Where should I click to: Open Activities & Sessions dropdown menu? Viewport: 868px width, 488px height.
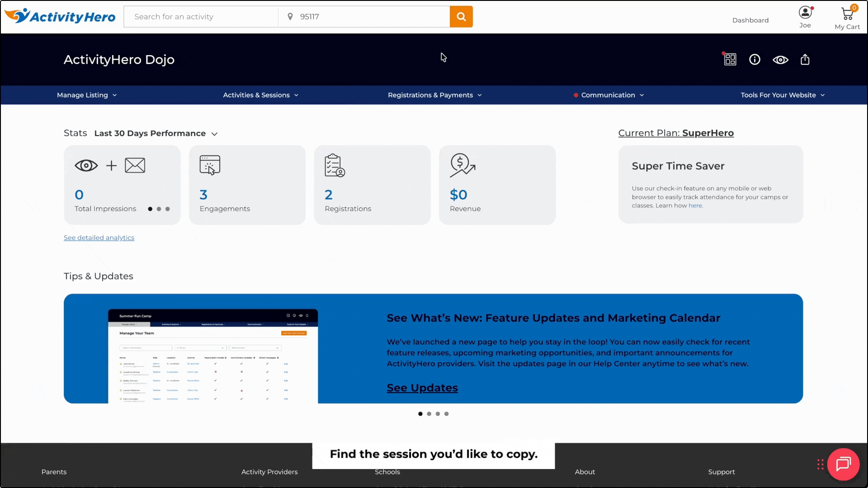coord(260,95)
